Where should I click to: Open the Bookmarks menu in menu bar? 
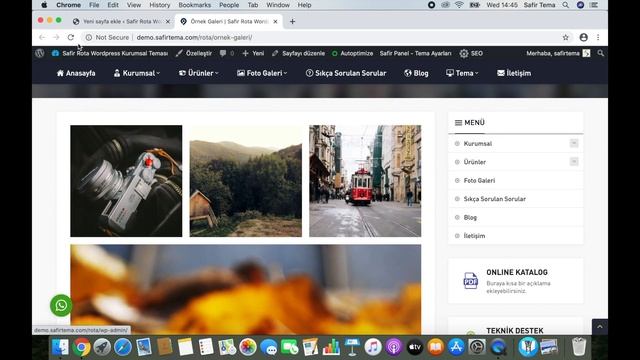pos(195,5)
